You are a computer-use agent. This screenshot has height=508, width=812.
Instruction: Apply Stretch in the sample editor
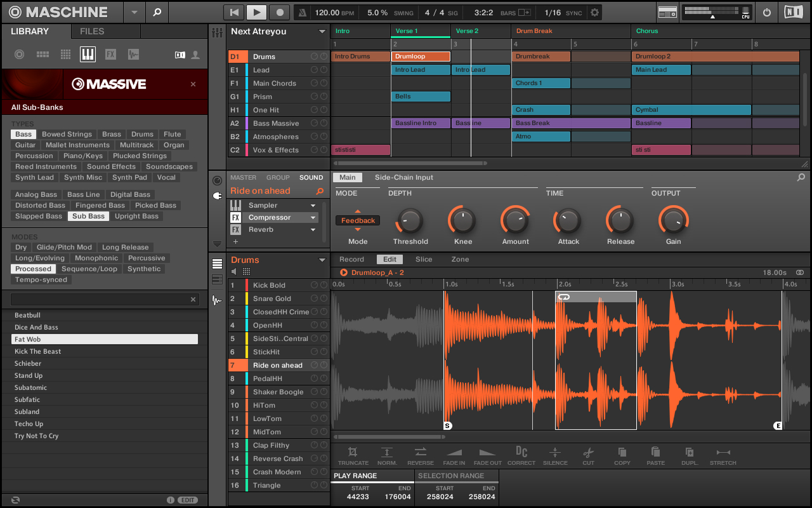723,452
